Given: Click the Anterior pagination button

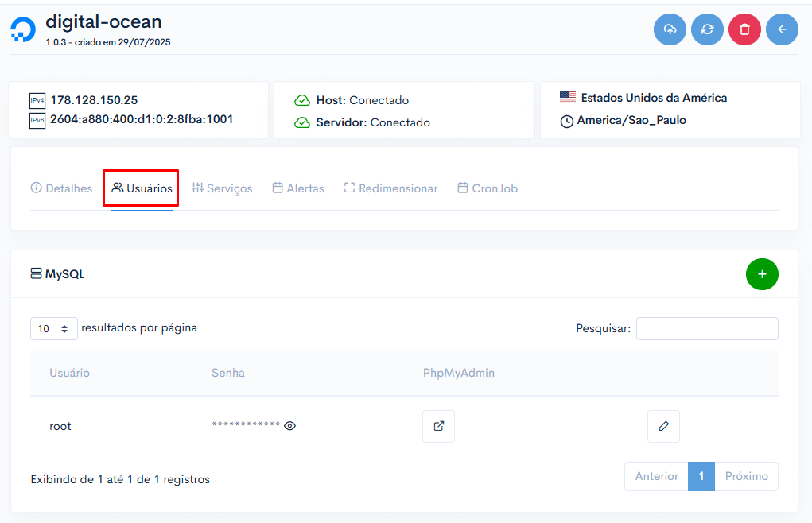Looking at the screenshot, I should pos(656,476).
